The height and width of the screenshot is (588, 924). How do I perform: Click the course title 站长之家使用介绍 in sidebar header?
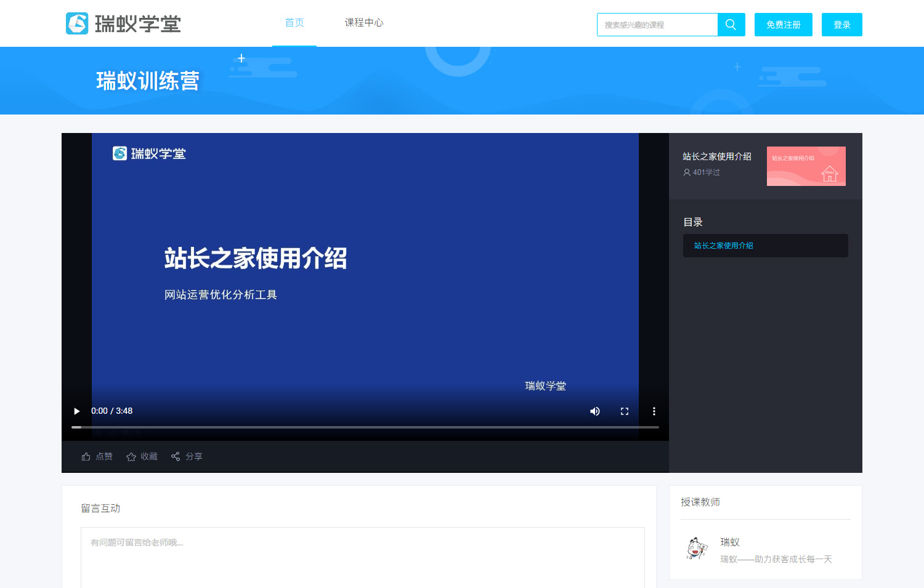pos(717,156)
